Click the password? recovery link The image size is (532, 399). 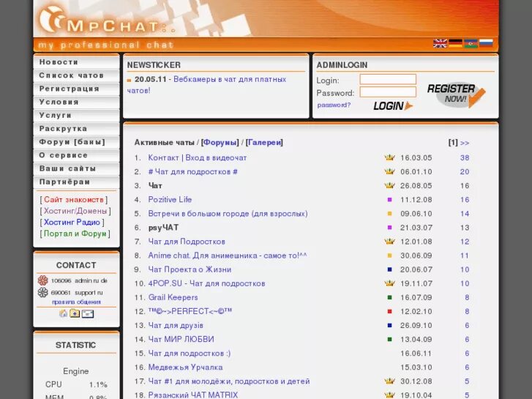(x=334, y=105)
